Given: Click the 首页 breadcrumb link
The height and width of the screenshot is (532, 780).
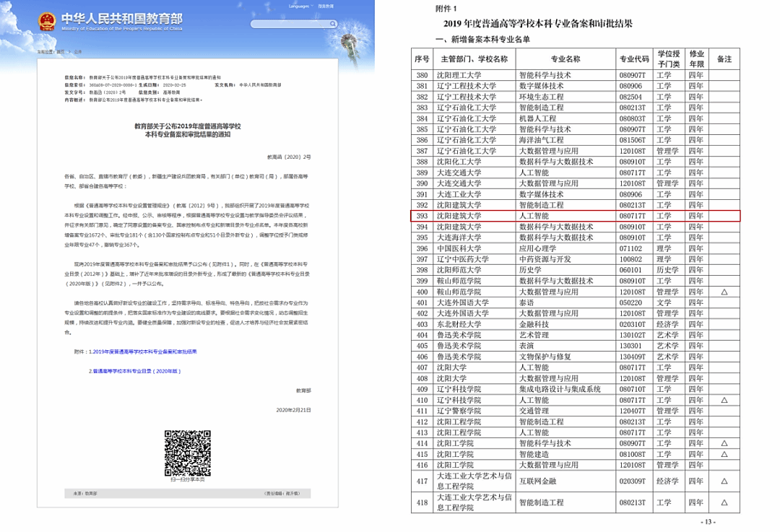Looking at the screenshot, I should point(61,52).
